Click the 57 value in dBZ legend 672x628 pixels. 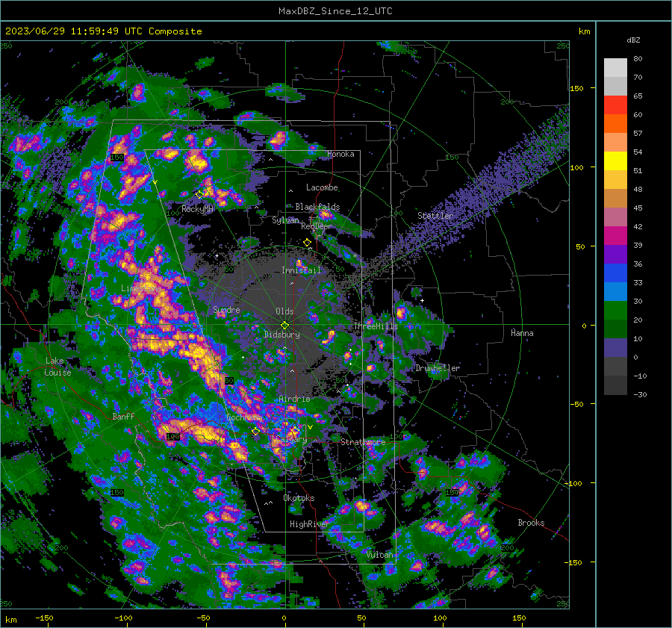pyautogui.click(x=638, y=134)
